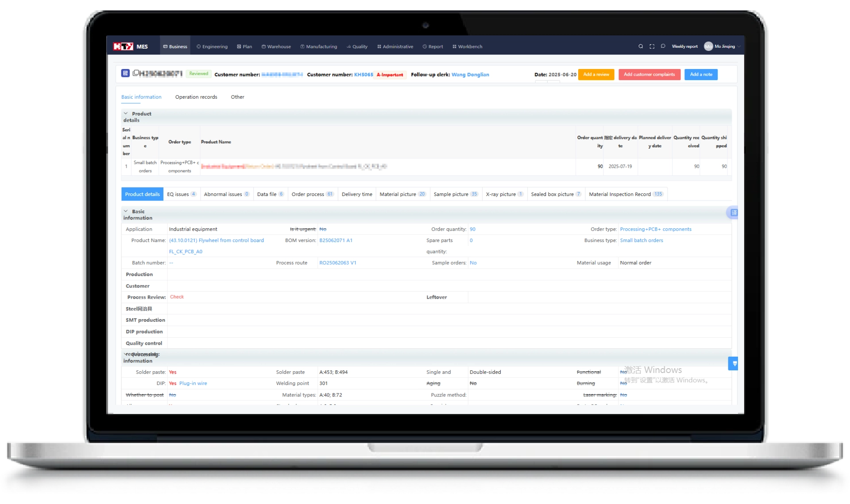Click the blue floating side button

coord(734,363)
